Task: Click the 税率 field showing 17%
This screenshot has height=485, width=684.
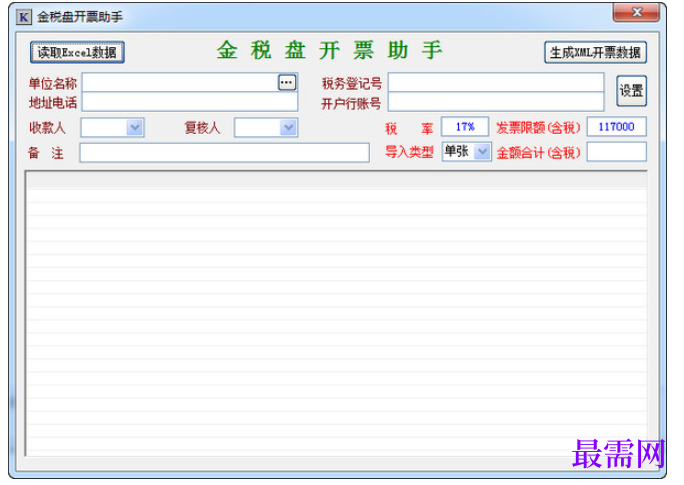Action: 465,127
